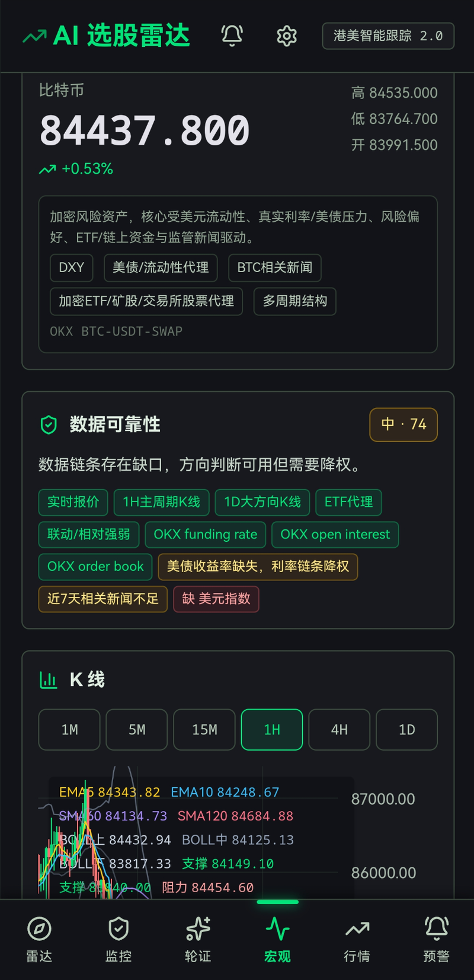Tap the 中 · 74 reliability badge

(x=403, y=424)
